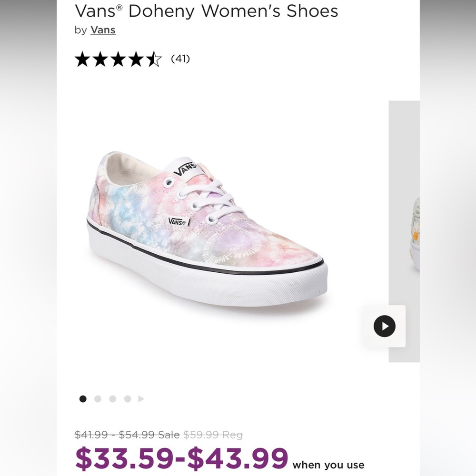Click the Vans Doheny product title
The image size is (476, 476).
tap(206, 11)
